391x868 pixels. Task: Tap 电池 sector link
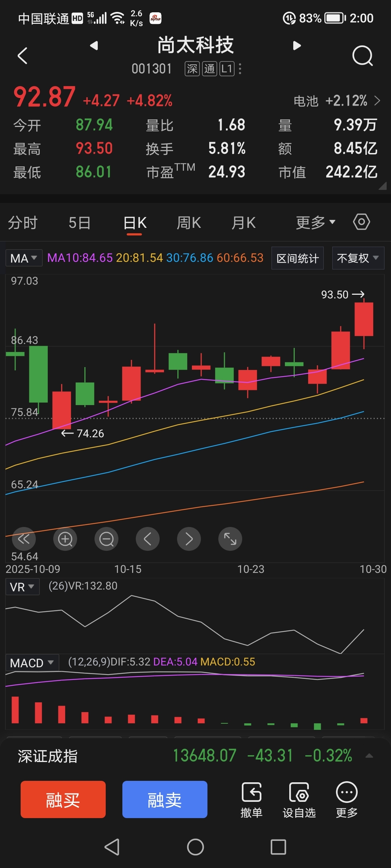(x=306, y=101)
